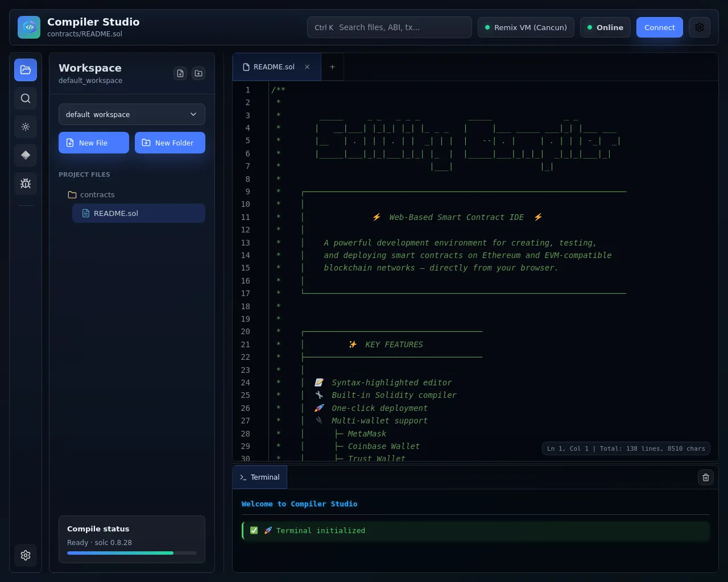Select the Terminal tab

pyautogui.click(x=260, y=477)
